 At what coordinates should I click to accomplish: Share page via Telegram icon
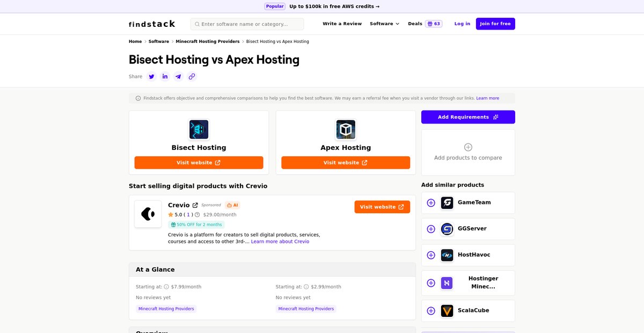[x=178, y=76]
